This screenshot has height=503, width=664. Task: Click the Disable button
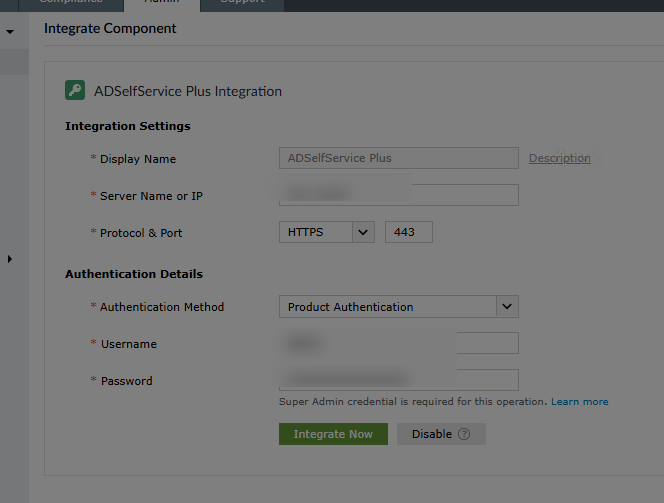tap(441, 434)
